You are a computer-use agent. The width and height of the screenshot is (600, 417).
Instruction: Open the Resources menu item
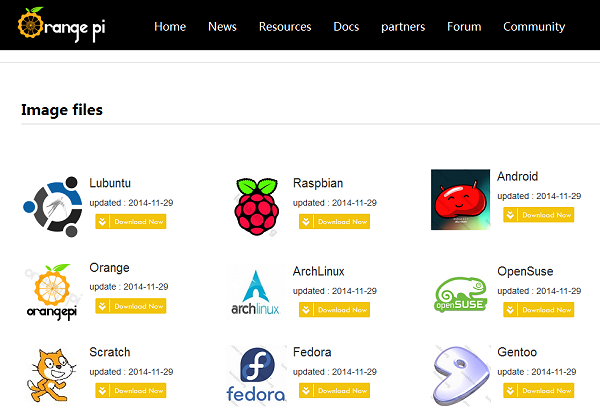285,27
